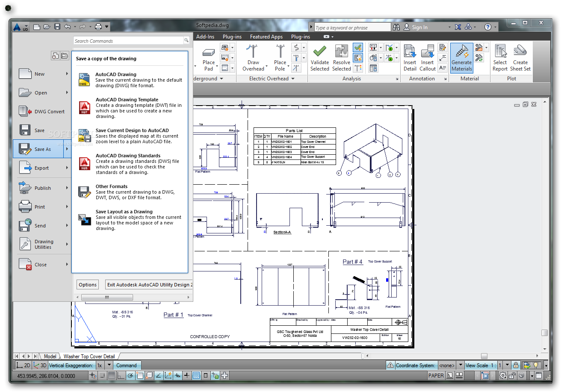Image resolution: width=561 pixels, height=392 pixels.
Task: Open Autodesk Exchange X icon
Action: 458,27
